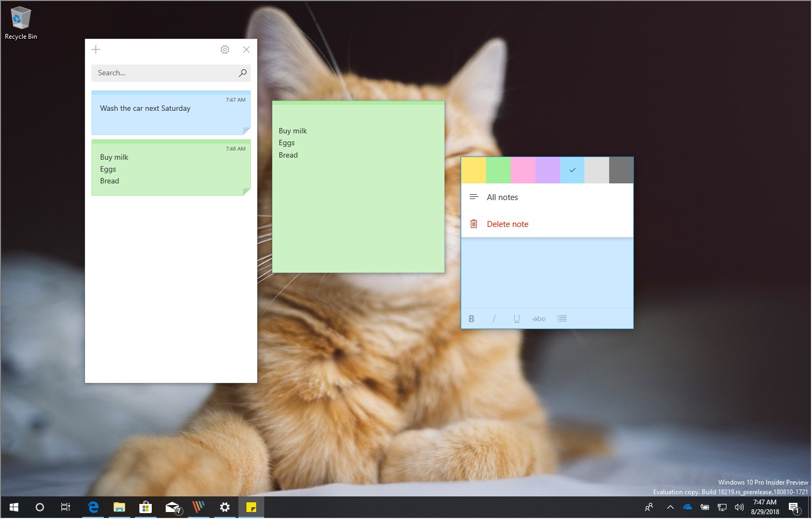The width and height of the screenshot is (812, 519).
Task: Apply bold formatting in the blue note
Action: (471, 318)
